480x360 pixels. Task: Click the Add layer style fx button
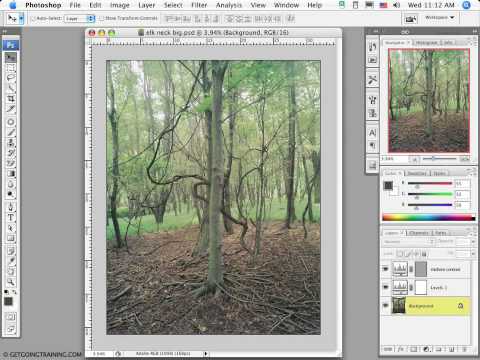400,349
